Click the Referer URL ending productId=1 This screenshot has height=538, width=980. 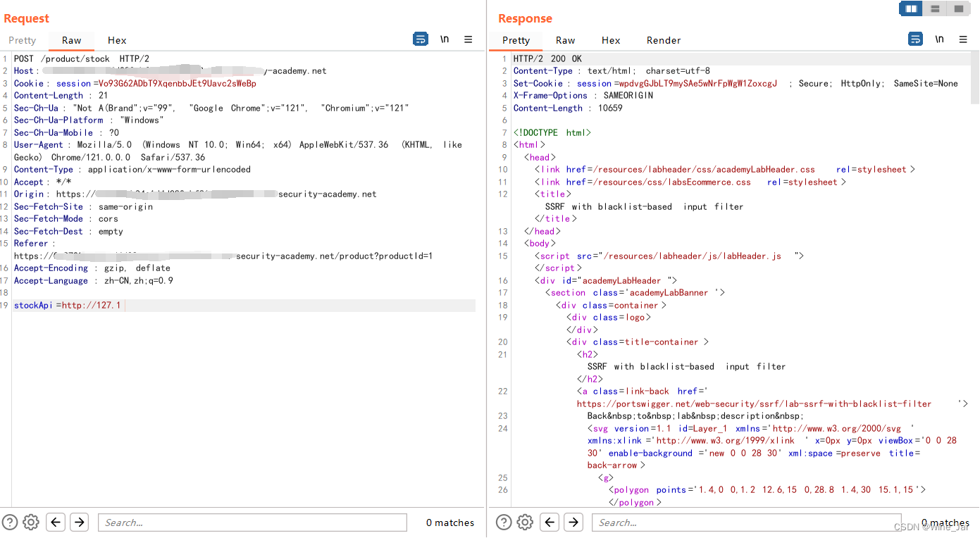pyautogui.click(x=223, y=256)
